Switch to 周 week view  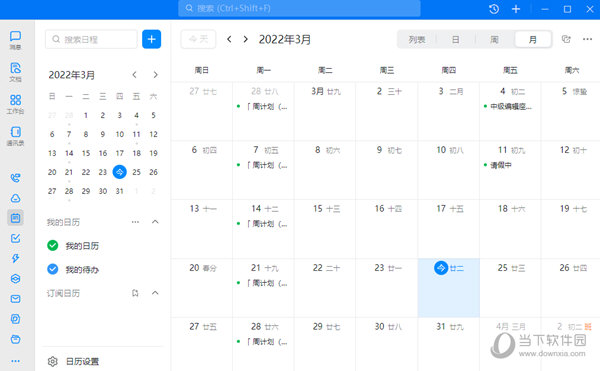[x=494, y=39]
